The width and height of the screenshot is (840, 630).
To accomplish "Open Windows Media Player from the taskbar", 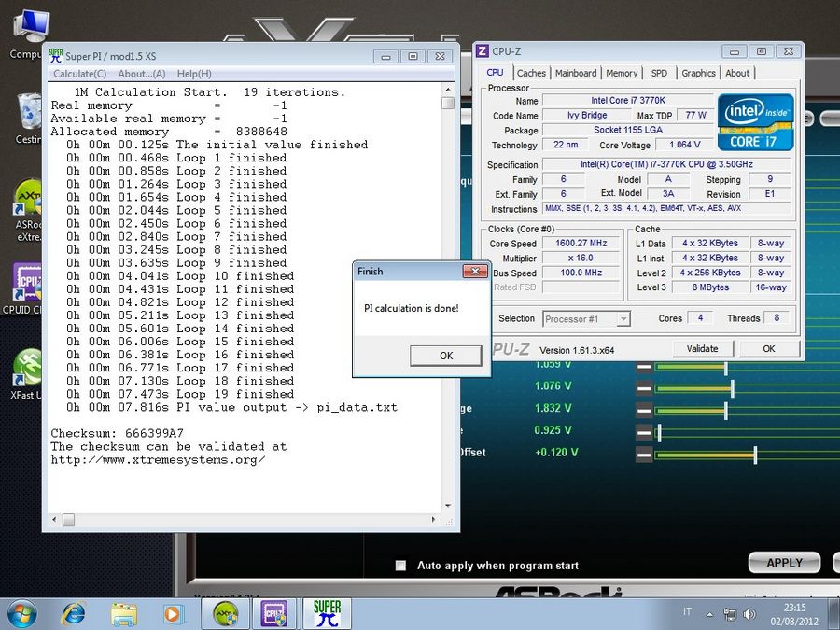I will (173, 614).
